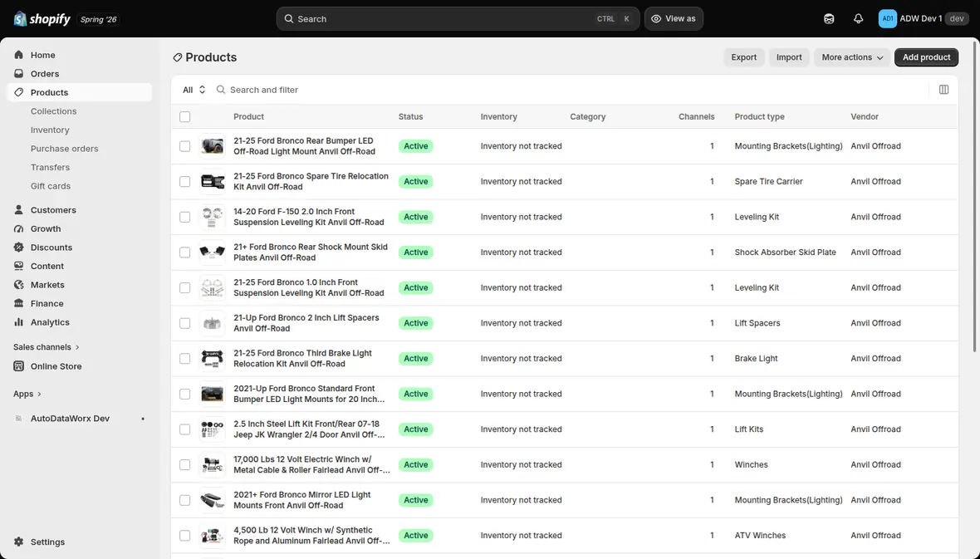Open the edit columns icon
This screenshot has height=559, width=980.
[x=943, y=90]
